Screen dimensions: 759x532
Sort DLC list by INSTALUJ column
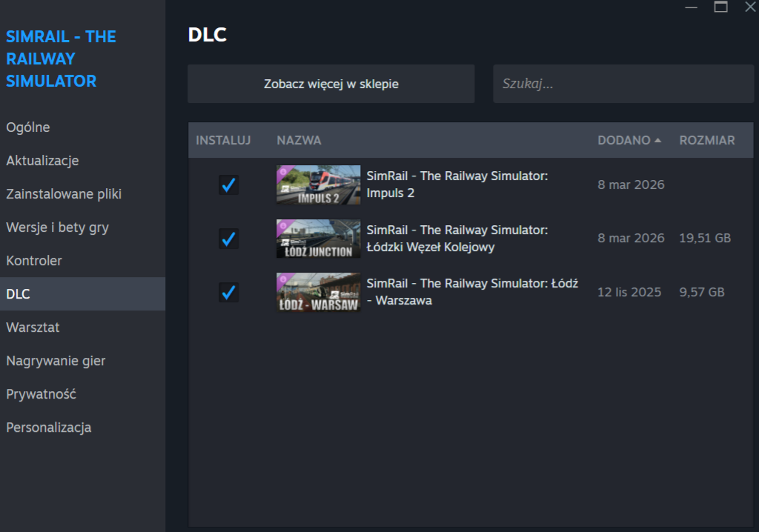[223, 140]
